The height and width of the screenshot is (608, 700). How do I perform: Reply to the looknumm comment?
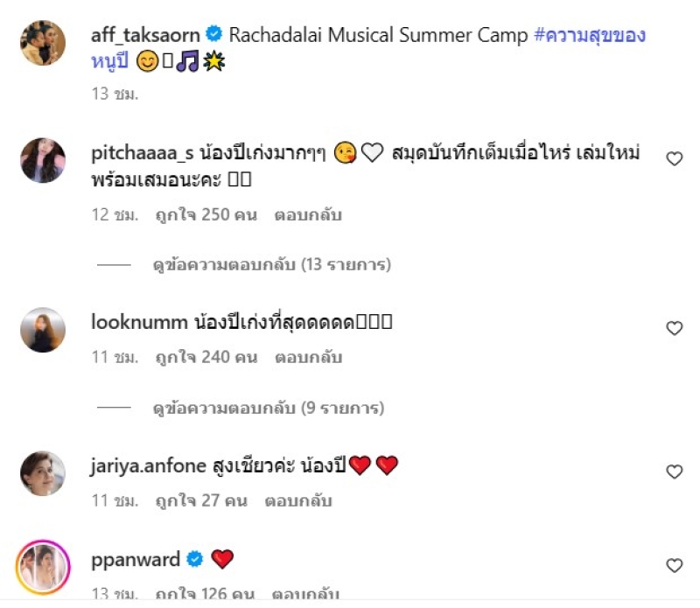(309, 357)
